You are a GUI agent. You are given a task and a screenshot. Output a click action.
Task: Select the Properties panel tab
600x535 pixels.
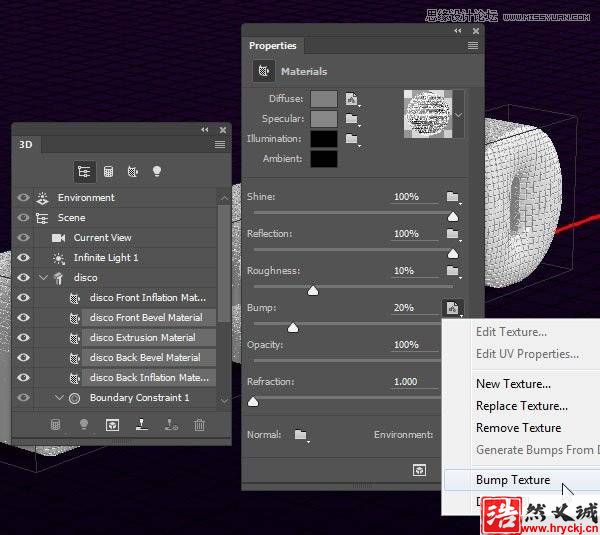273,46
